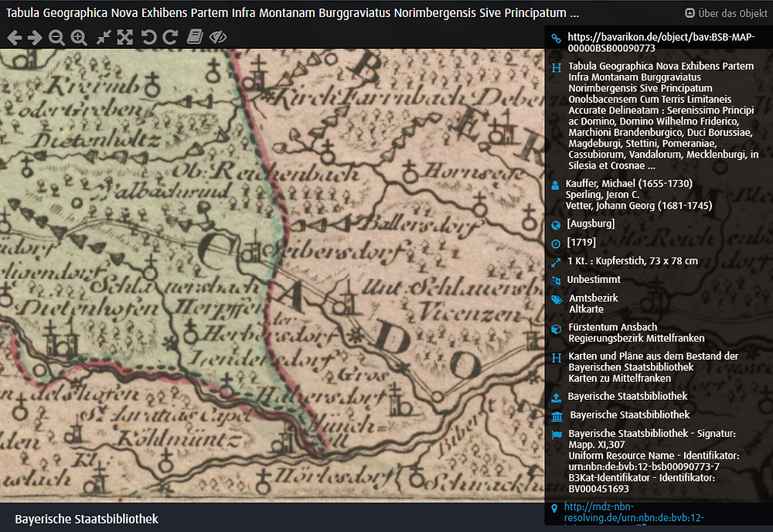This screenshot has height=532, width=773.
Task: Click the map title heading at top
Action: tap(292, 13)
